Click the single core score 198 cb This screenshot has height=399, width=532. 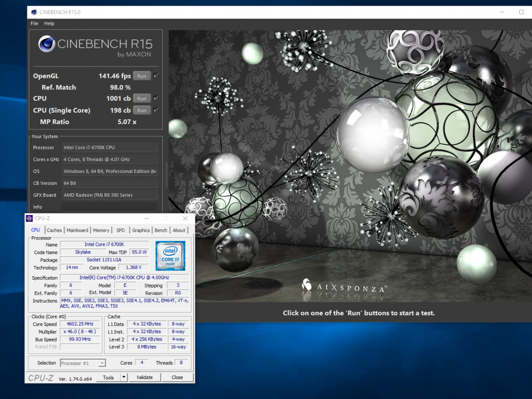click(x=120, y=110)
